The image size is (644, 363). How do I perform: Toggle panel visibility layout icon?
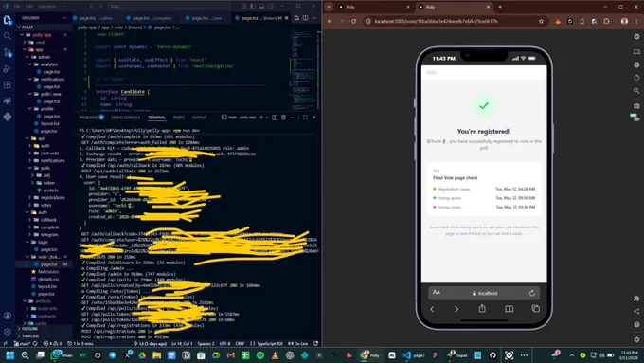261,7
